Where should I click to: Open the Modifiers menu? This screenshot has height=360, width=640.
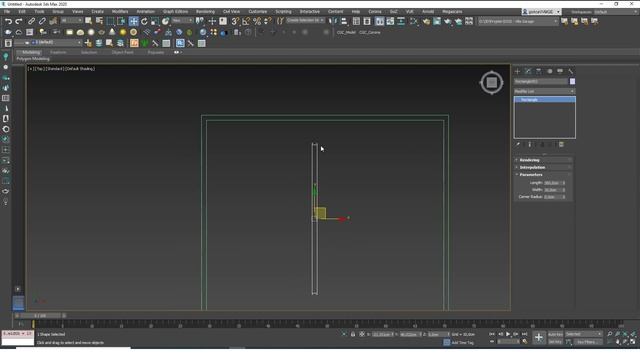coord(120,11)
